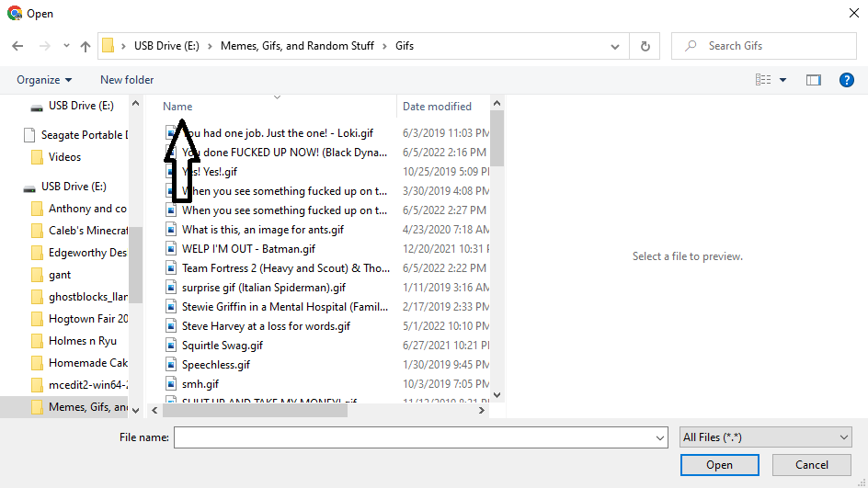Click the file icon of Squirtle Swag.gif
868x488 pixels.
click(x=172, y=346)
